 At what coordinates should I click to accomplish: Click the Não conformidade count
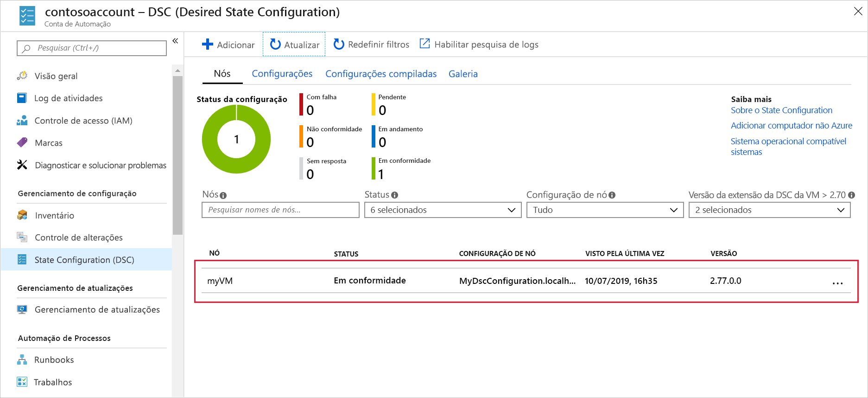[x=310, y=142]
